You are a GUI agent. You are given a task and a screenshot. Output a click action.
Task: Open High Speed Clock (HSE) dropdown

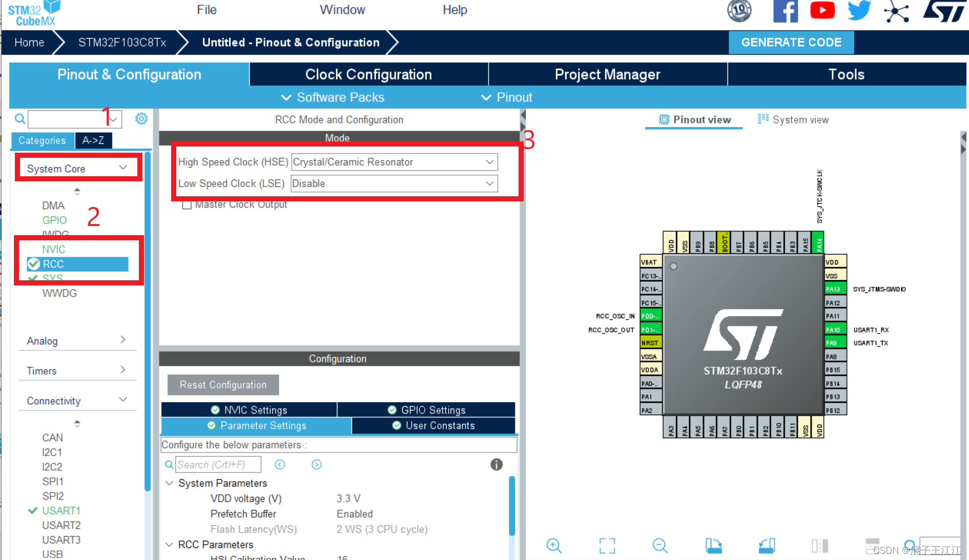(394, 162)
